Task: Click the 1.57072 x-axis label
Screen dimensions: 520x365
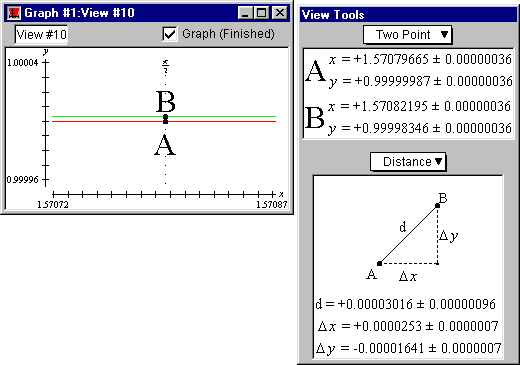Action: [53, 205]
